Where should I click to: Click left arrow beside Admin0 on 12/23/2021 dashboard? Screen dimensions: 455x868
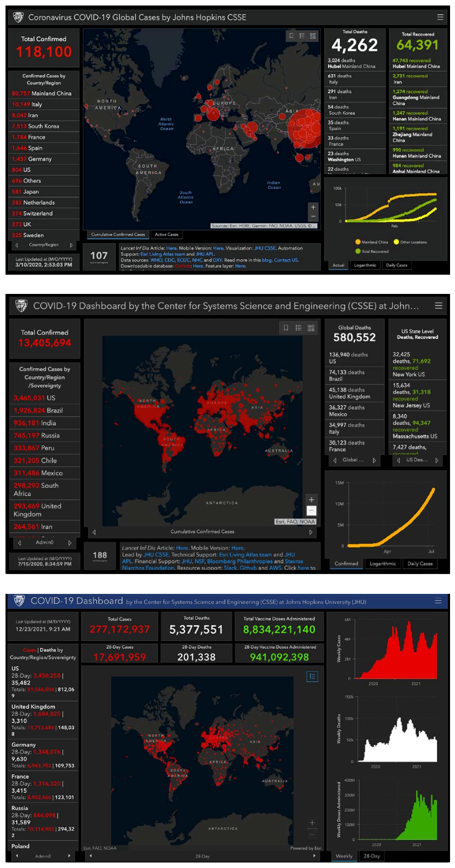(17, 855)
